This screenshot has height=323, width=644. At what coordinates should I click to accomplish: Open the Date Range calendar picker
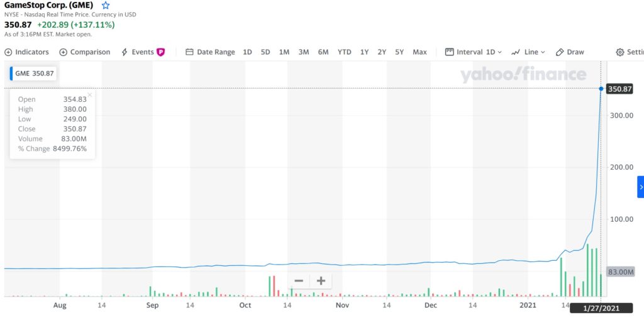pos(210,52)
